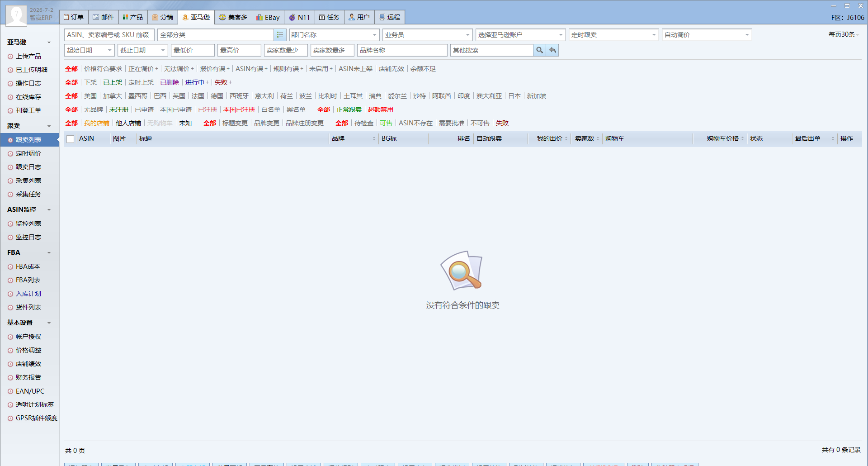Click the user avatar icon
This screenshot has height=466, width=868.
point(16,15)
